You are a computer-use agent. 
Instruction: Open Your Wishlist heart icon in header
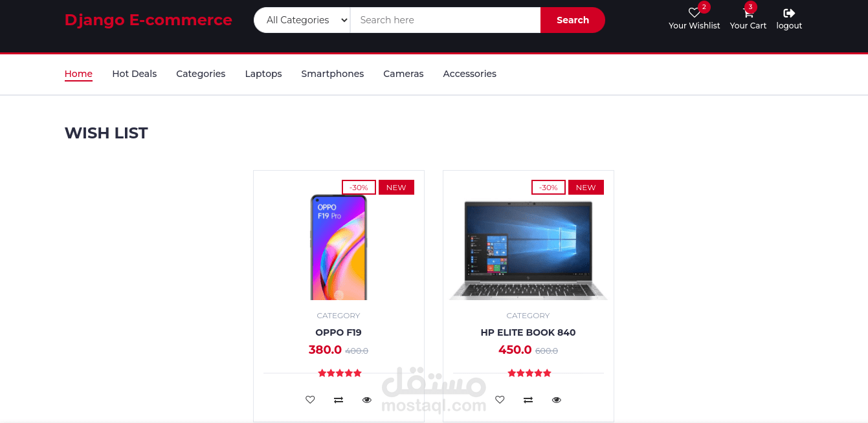point(694,13)
